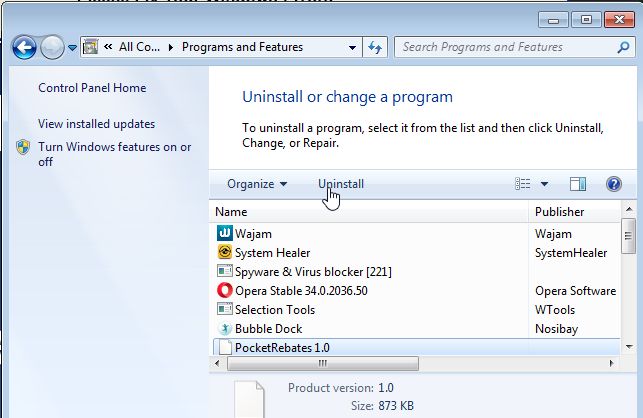Click the change view icon
This screenshot has width=643, height=418.
[523, 184]
